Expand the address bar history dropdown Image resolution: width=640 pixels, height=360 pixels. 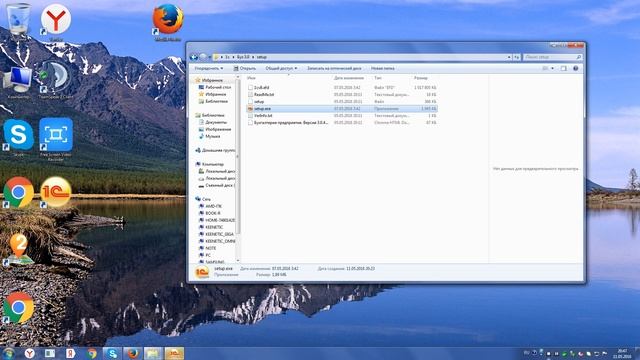509,57
